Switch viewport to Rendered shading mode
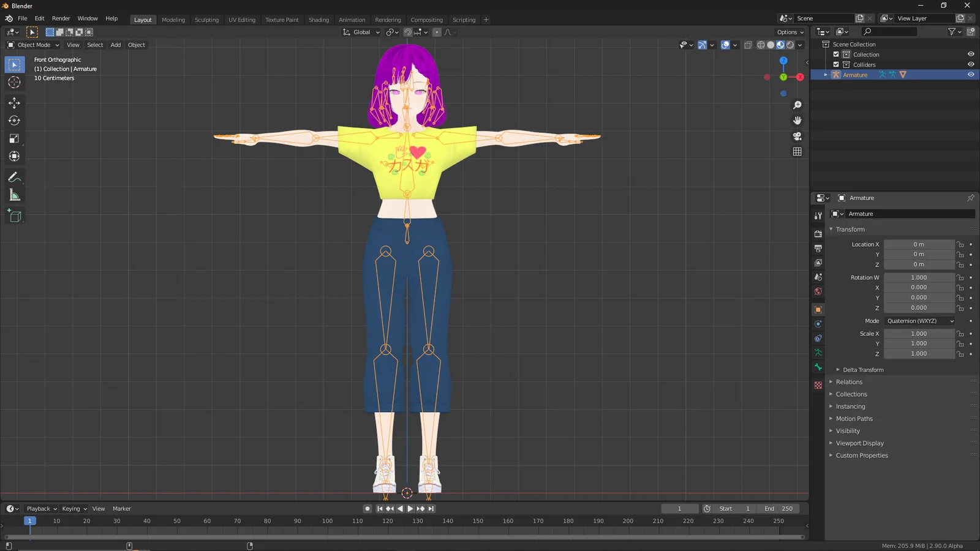This screenshot has width=980, height=551. tap(790, 45)
